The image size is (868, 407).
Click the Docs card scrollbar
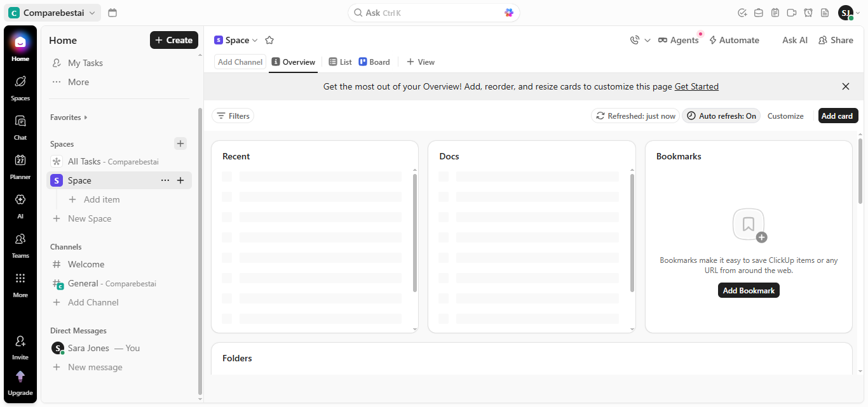tap(632, 233)
